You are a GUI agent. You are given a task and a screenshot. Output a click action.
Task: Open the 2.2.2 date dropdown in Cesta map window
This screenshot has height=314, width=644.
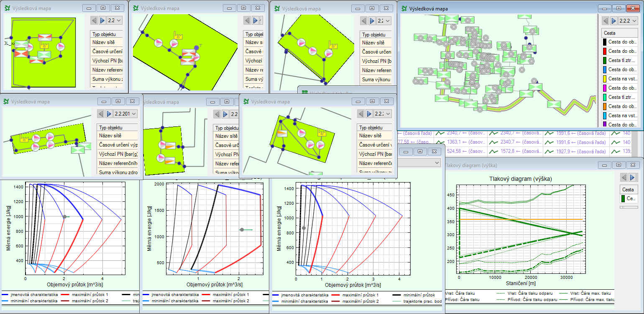click(x=629, y=21)
